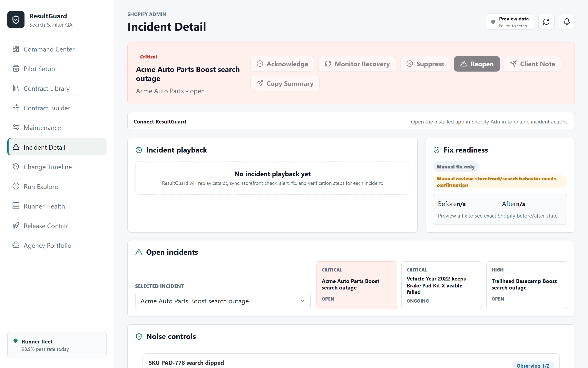This screenshot has height=368, width=588.
Task: Click the No incident playback yet message
Action: coord(272,174)
